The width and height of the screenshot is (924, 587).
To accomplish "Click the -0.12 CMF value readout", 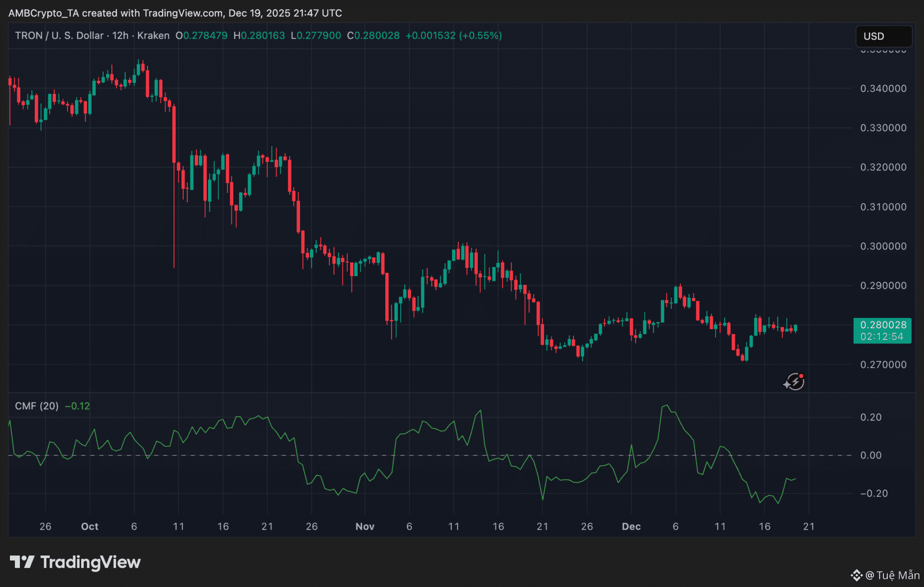I will (x=77, y=406).
